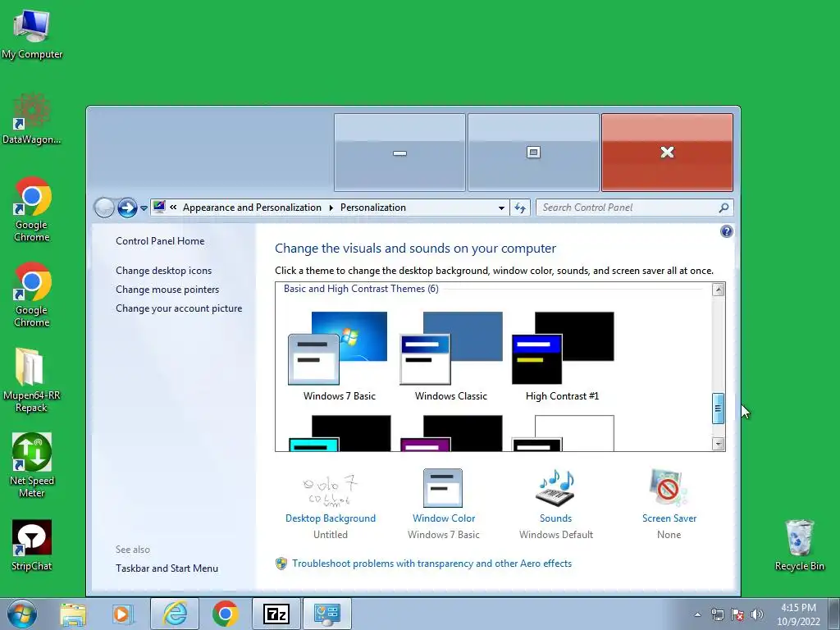Viewport: 840px width, 630px height.
Task: Open Troubleshoot problems with transparency link
Action: pyautogui.click(x=431, y=564)
